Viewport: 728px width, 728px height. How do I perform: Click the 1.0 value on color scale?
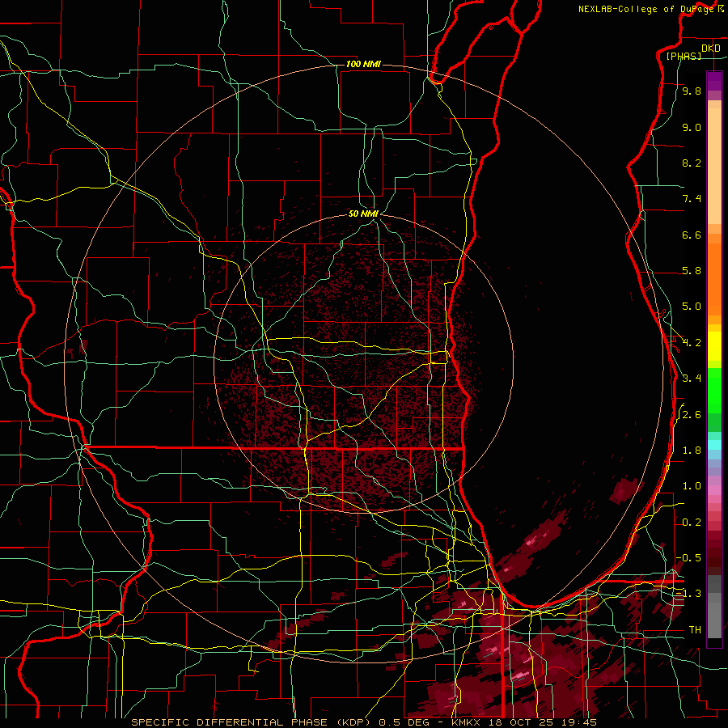[692, 486]
